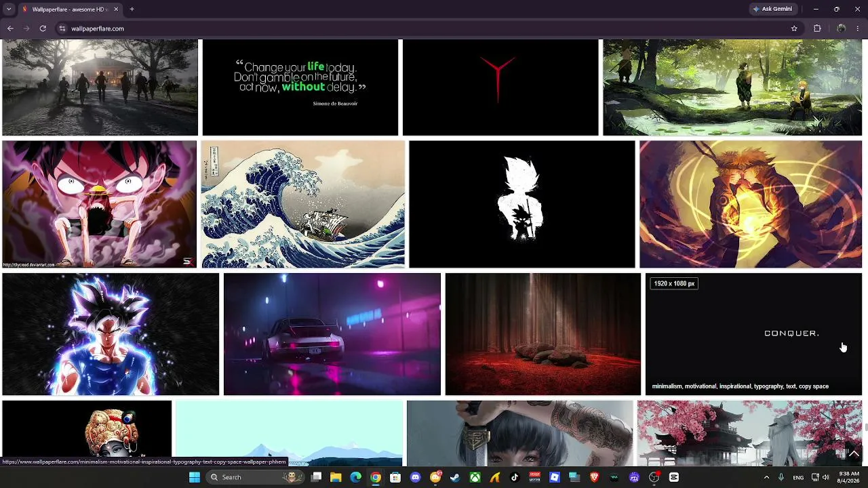
Task: Select the Wallpaperflare browser tab
Action: click(x=70, y=9)
